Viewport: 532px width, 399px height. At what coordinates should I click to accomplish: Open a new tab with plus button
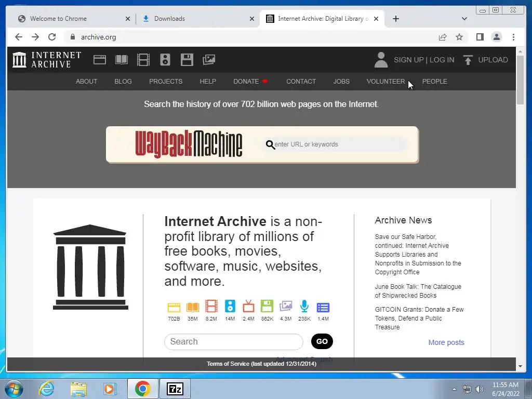point(395,19)
